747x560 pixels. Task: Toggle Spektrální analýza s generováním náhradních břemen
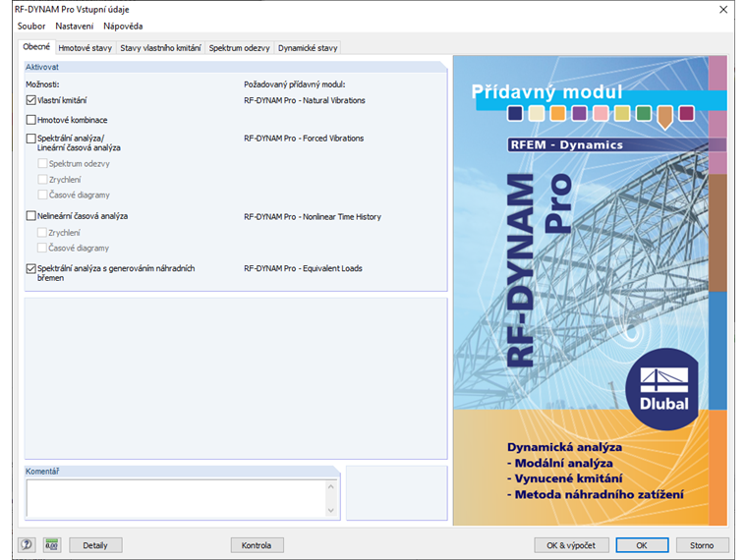click(31, 268)
